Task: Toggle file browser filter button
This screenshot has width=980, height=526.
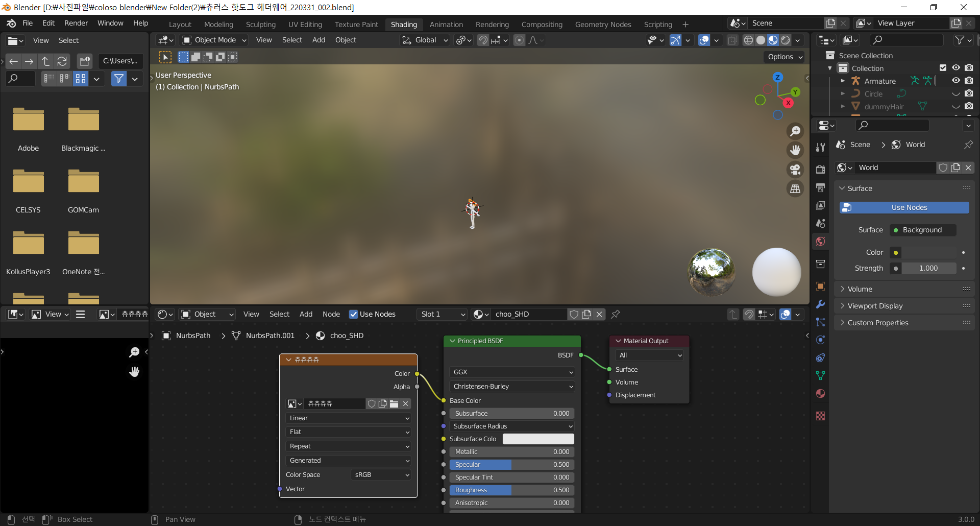Action: (x=119, y=79)
